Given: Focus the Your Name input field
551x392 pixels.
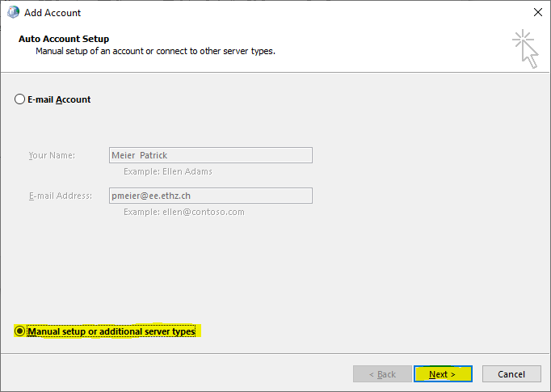Looking at the screenshot, I should pyautogui.click(x=211, y=155).
